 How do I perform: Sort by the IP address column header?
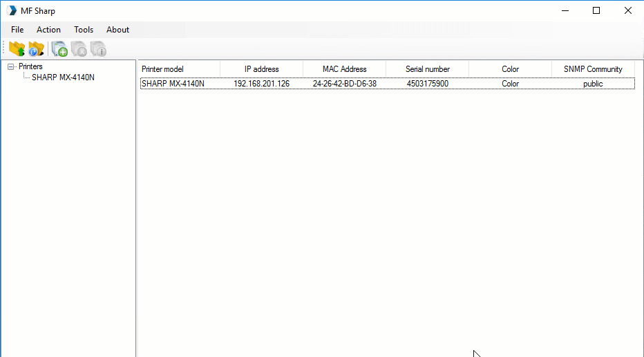(261, 69)
